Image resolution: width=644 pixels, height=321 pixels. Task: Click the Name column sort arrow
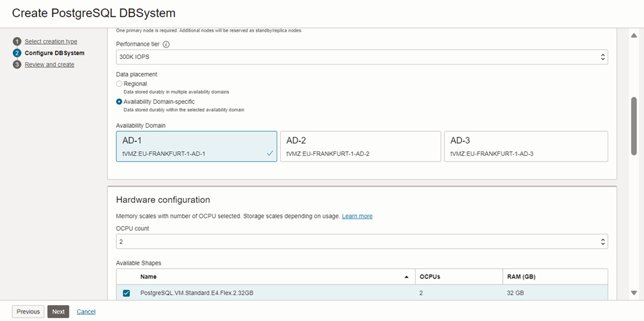[407, 277]
